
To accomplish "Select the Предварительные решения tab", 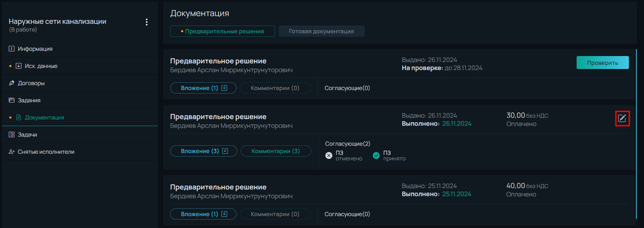I will click(x=223, y=31).
